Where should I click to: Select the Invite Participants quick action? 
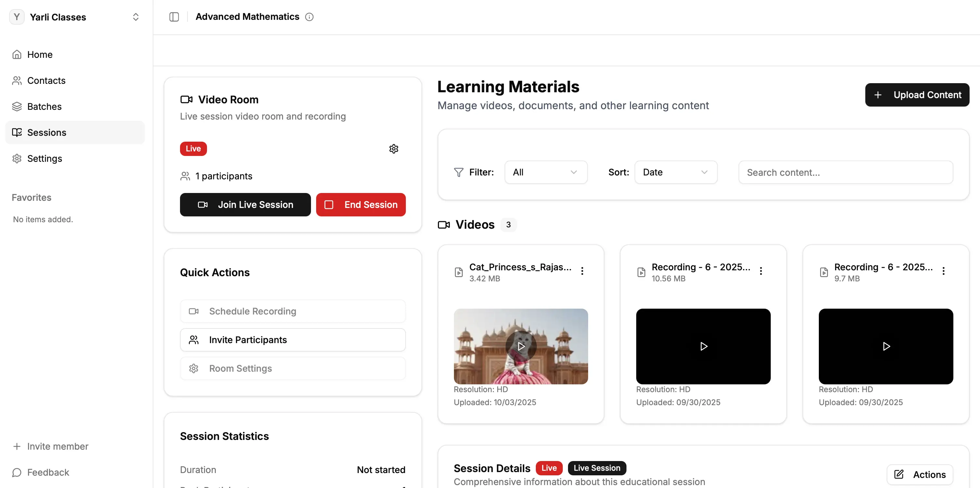coord(292,340)
